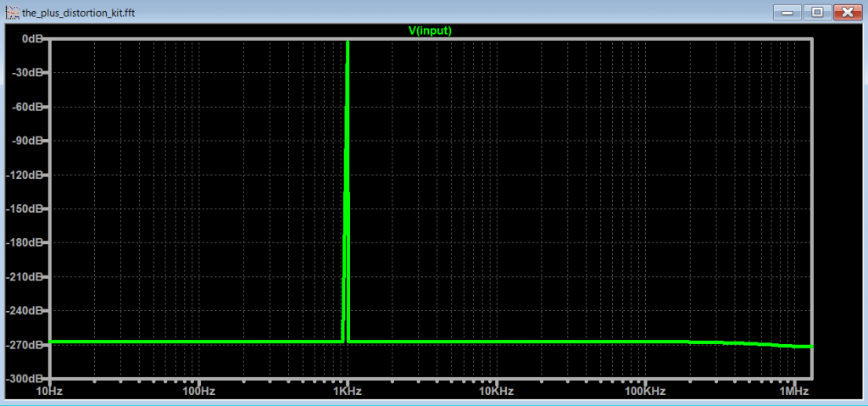The image size is (868, 406).
Task: Maximize the FFT plot window
Action: (816, 12)
